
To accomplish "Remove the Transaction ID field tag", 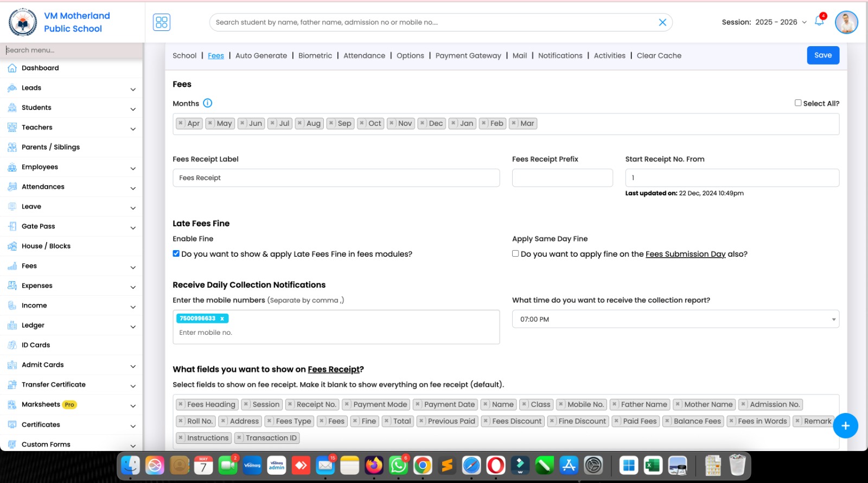I will click(x=239, y=438).
